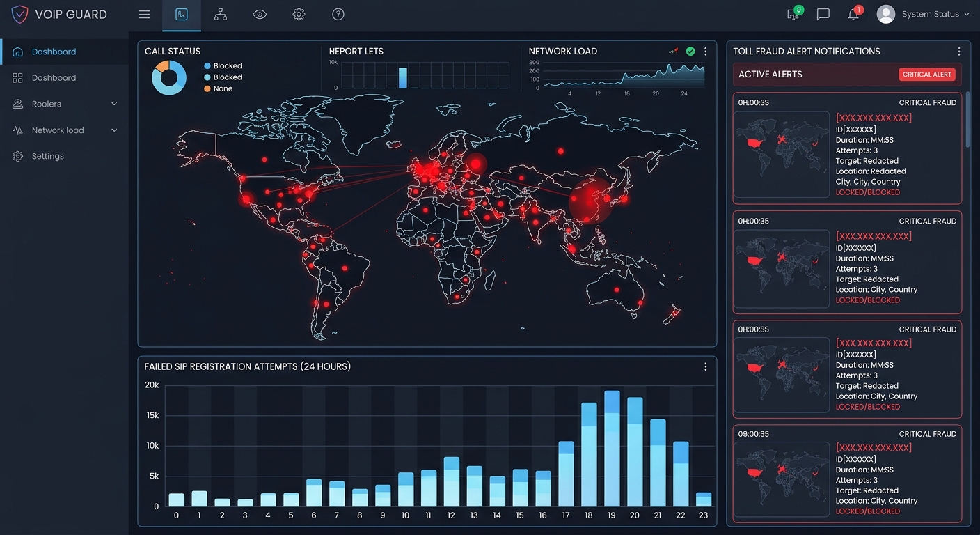Open the three-dot menu on Failed SIP Registration panel
The image size is (980, 535).
tap(705, 366)
